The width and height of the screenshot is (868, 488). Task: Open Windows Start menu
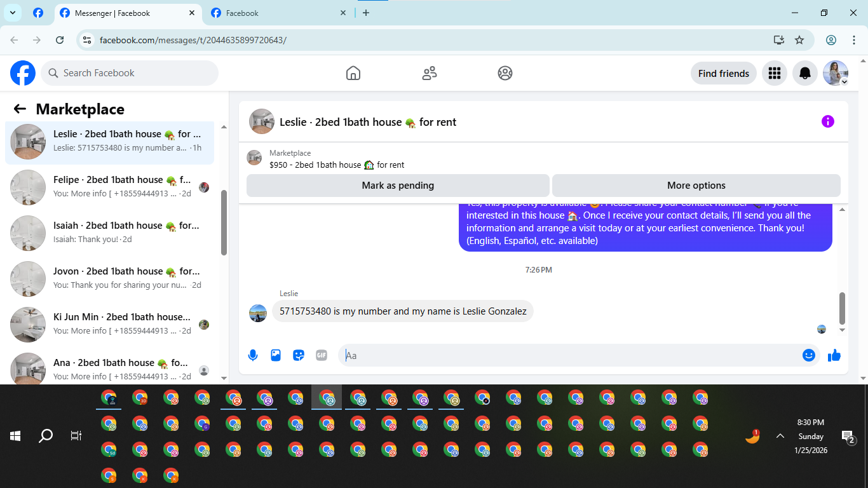click(x=15, y=436)
